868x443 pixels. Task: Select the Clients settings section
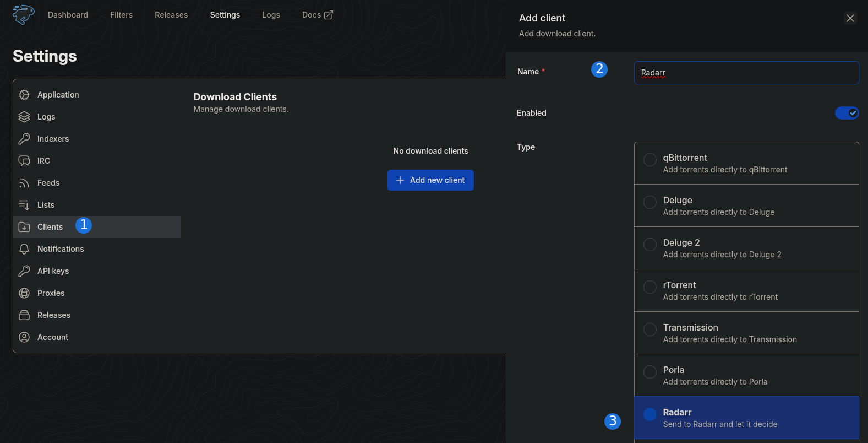(x=97, y=227)
